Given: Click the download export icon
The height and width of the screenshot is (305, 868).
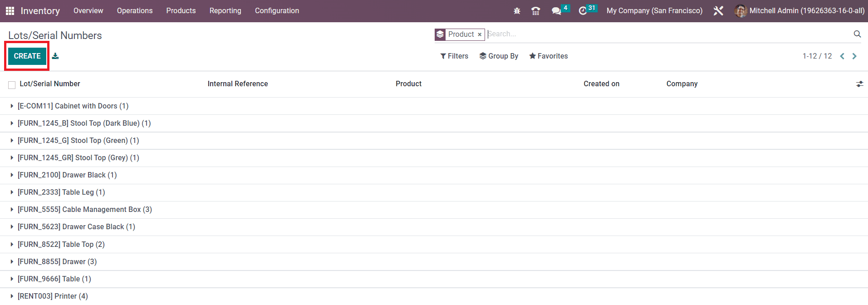Looking at the screenshot, I should (x=55, y=56).
